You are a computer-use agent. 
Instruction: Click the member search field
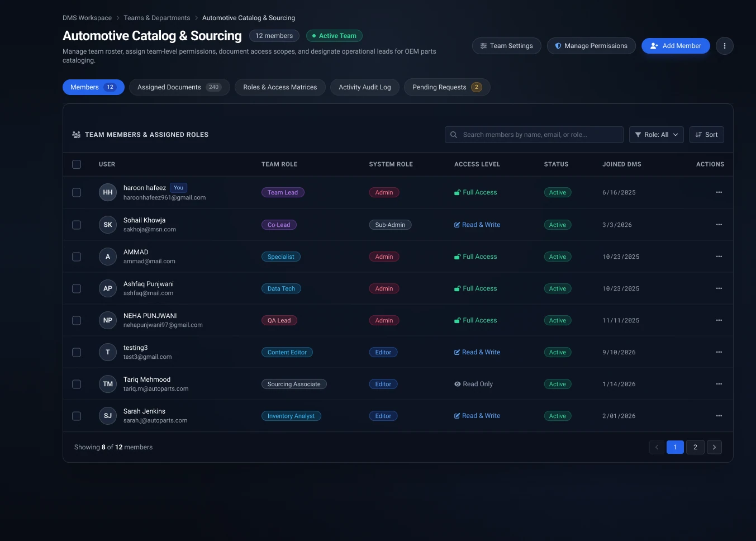(x=534, y=135)
